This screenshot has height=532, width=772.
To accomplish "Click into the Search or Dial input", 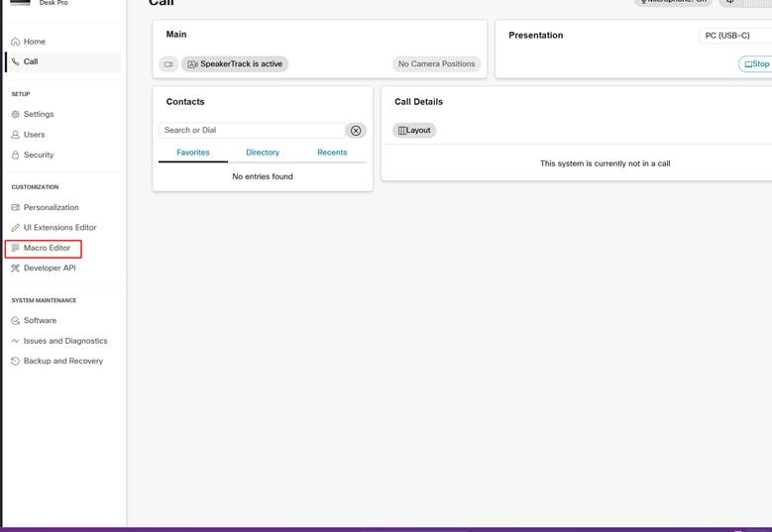I will pyautogui.click(x=251, y=131).
